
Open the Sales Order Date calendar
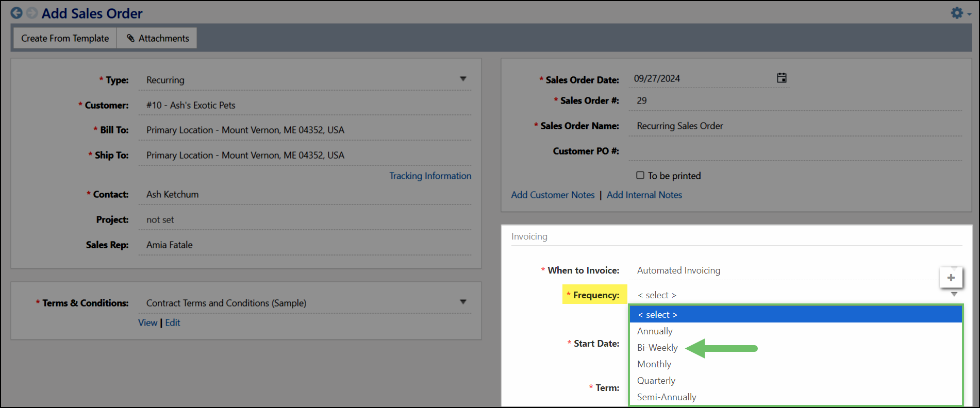(782, 78)
